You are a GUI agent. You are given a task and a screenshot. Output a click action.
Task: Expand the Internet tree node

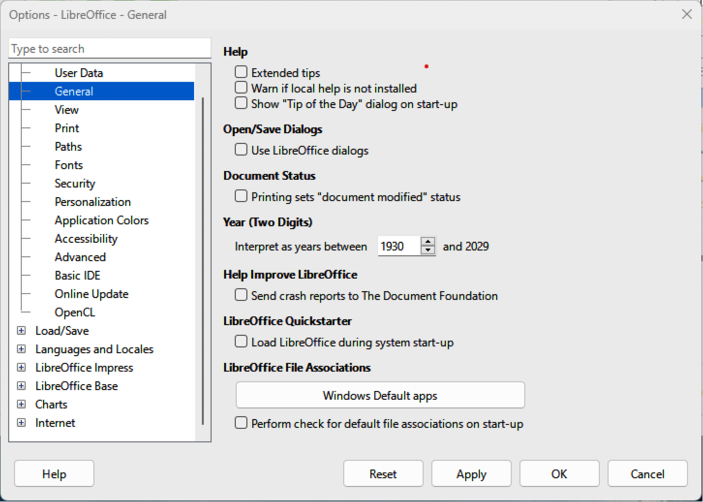point(21,423)
